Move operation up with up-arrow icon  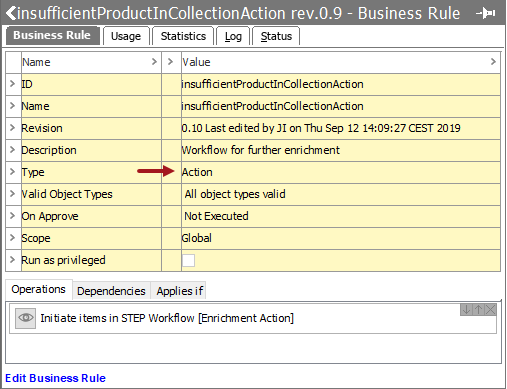tap(478, 310)
